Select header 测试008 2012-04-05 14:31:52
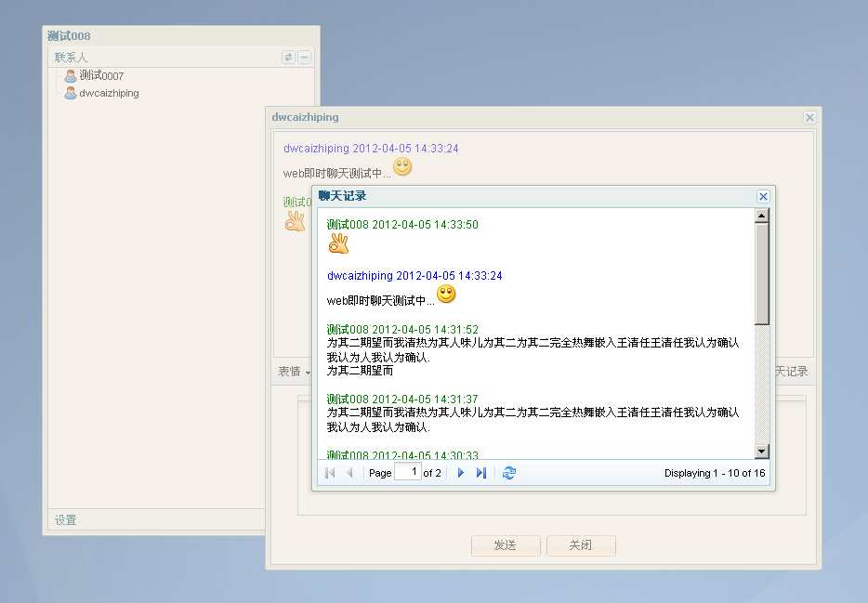Image resolution: width=868 pixels, height=603 pixels. tap(402, 329)
